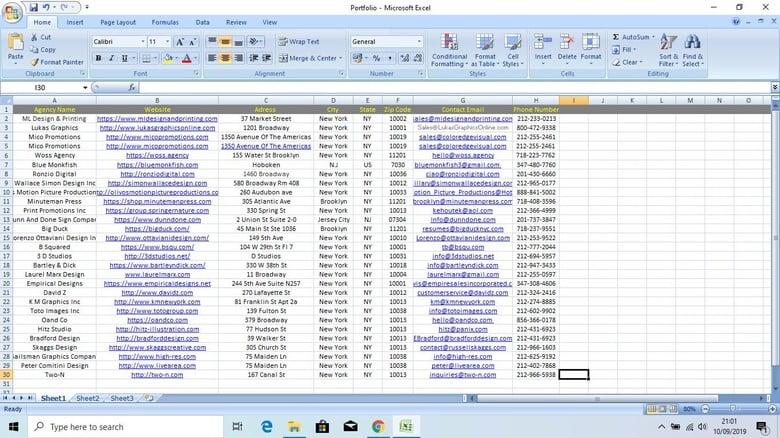
Task: Switch to the Insert tab
Action: pyautogui.click(x=75, y=22)
